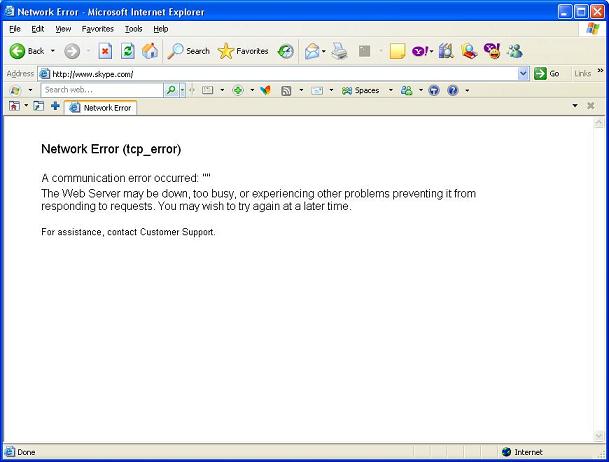Image resolution: width=609 pixels, height=462 pixels.
Task: Click the RSS feed icon
Action: coord(286,90)
